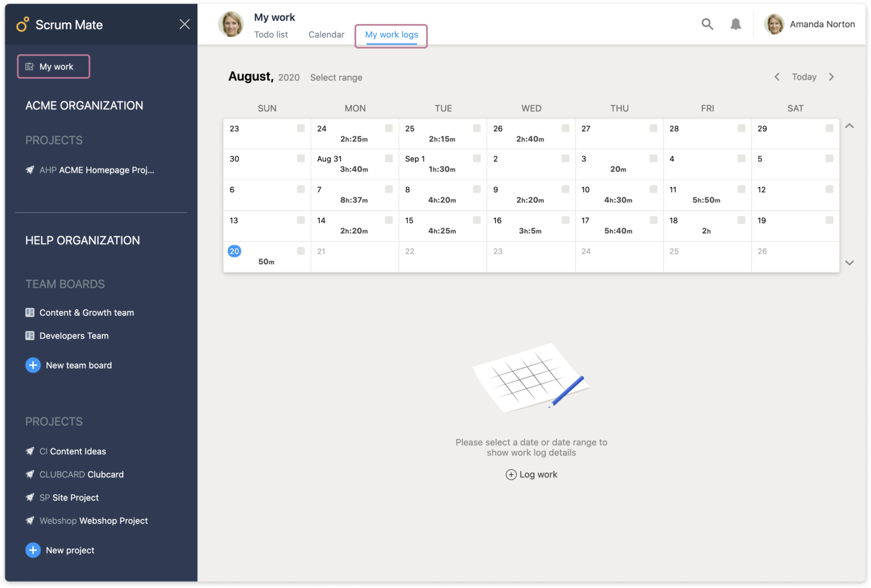Select today's date circle on August 20
871x588 pixels.
point(234,251)
